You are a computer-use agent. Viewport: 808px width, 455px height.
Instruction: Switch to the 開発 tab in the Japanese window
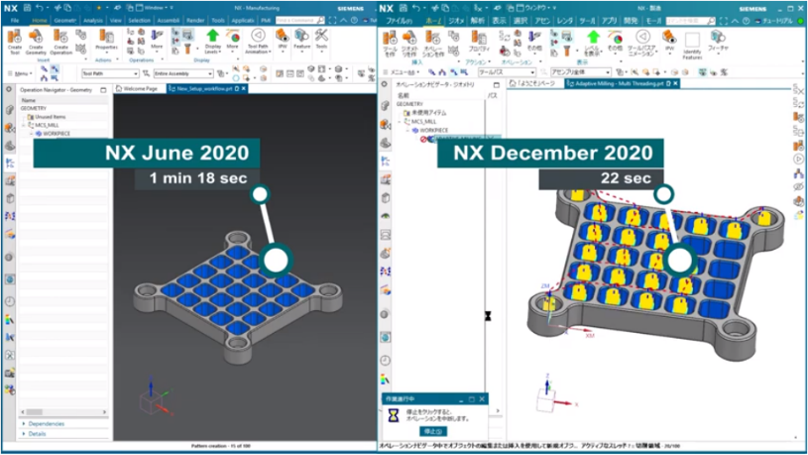coord(631,21)
